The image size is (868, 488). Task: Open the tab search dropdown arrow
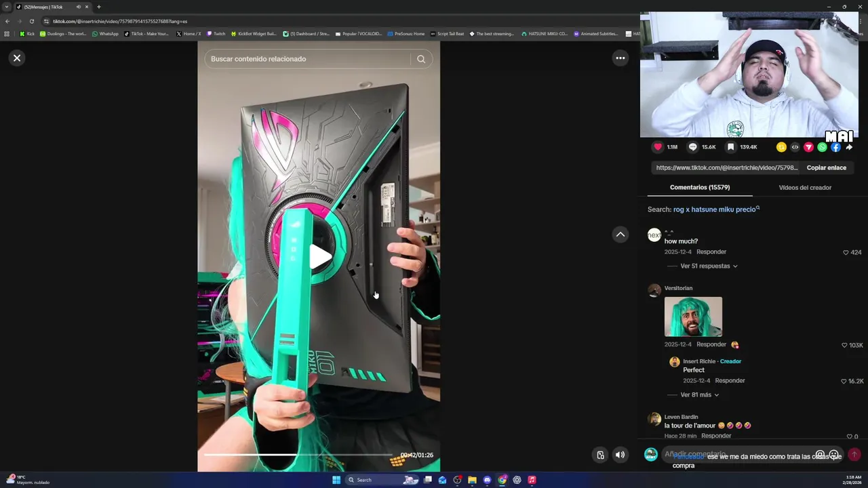click(x=7, y=7)
